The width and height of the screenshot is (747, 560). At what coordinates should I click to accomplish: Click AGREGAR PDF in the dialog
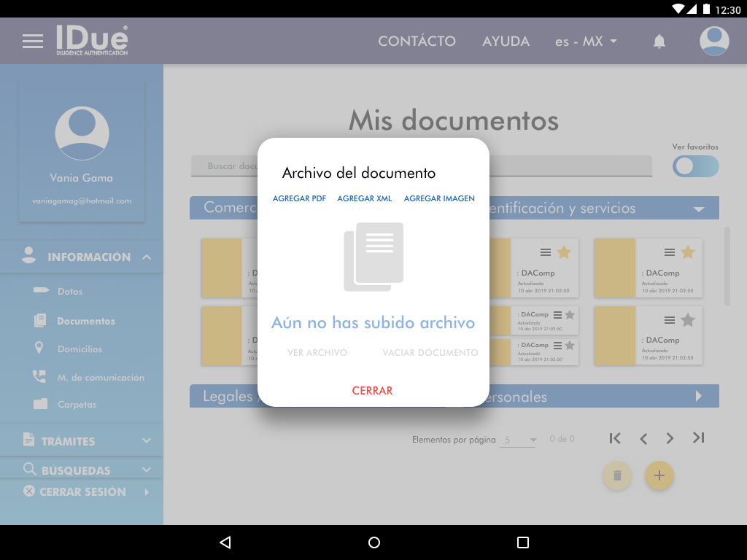[x=299, y=198]
